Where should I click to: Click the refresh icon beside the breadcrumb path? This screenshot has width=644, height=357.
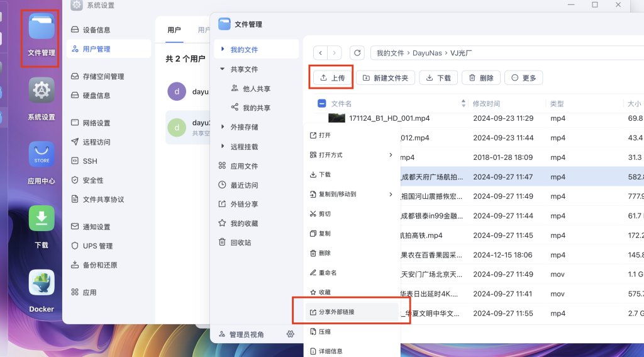357,54
